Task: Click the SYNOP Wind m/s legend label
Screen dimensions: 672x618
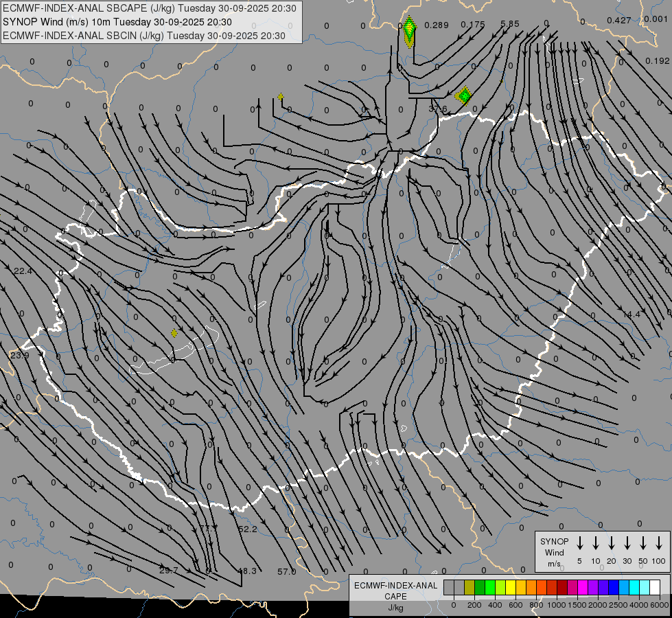Action: (x=554, y=552)
